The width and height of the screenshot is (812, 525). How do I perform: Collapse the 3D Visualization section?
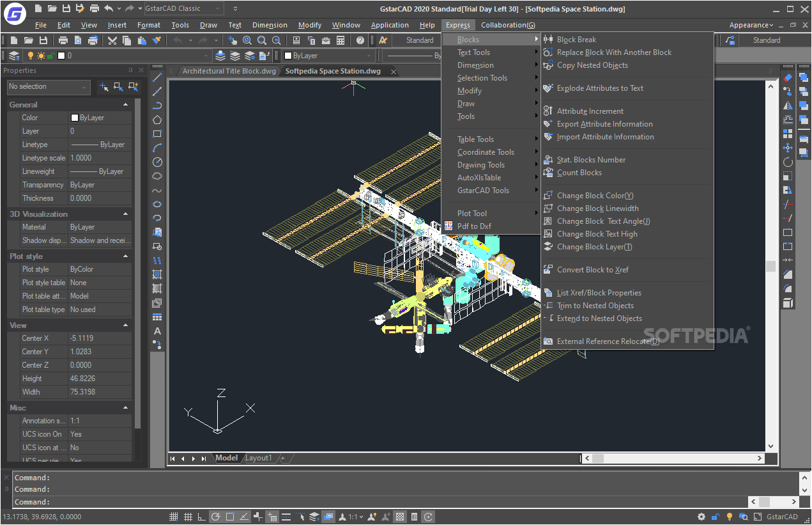tap(126, 214)
